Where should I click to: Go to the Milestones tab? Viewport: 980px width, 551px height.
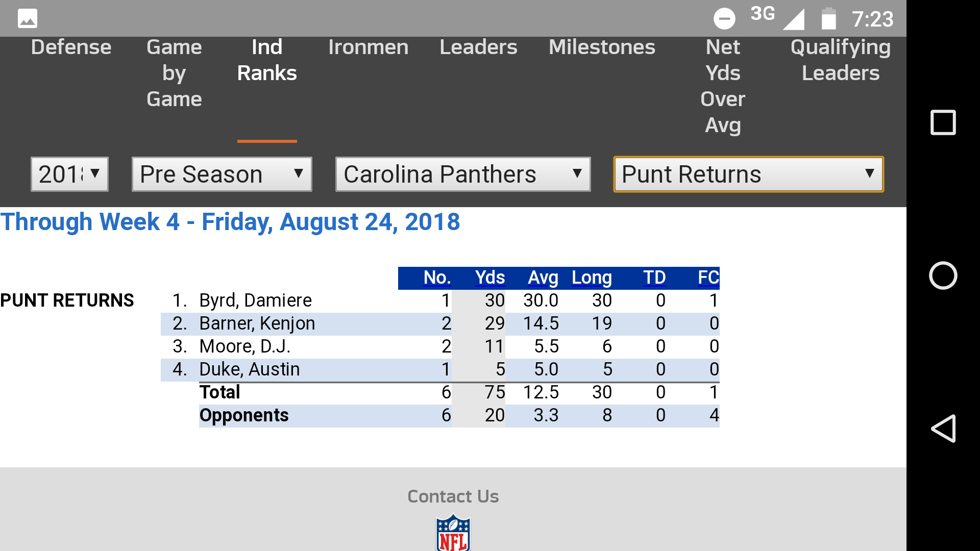[x=602, y=47]
